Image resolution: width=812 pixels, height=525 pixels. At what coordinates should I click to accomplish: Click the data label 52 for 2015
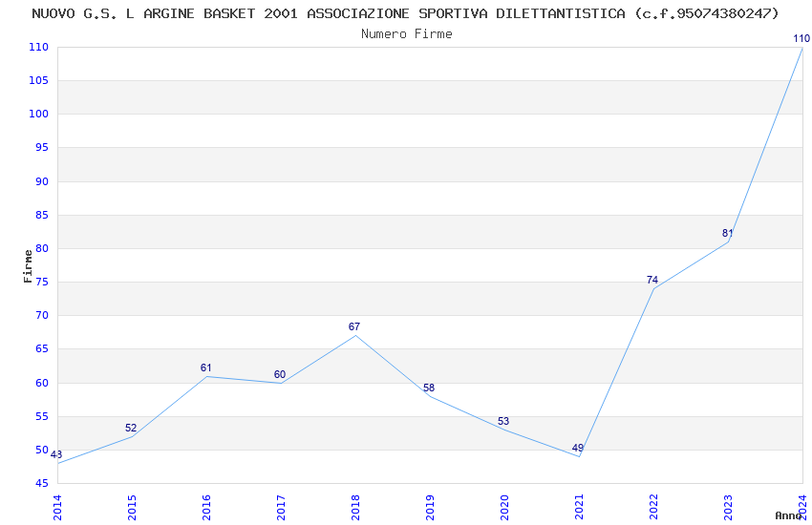point(131,428)
